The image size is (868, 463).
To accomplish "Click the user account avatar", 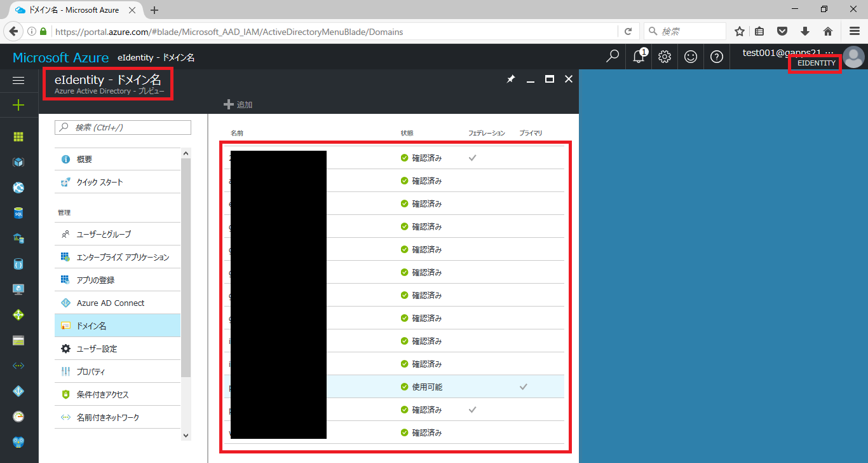I will [853, 57].
